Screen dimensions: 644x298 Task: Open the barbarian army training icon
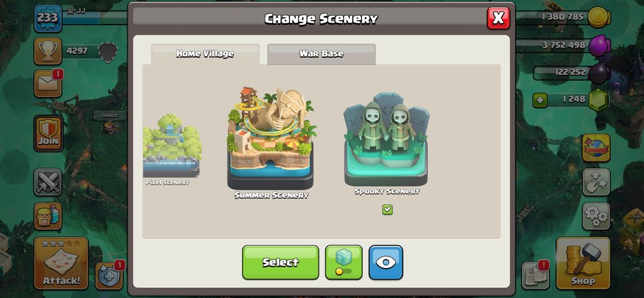[48, 216]
